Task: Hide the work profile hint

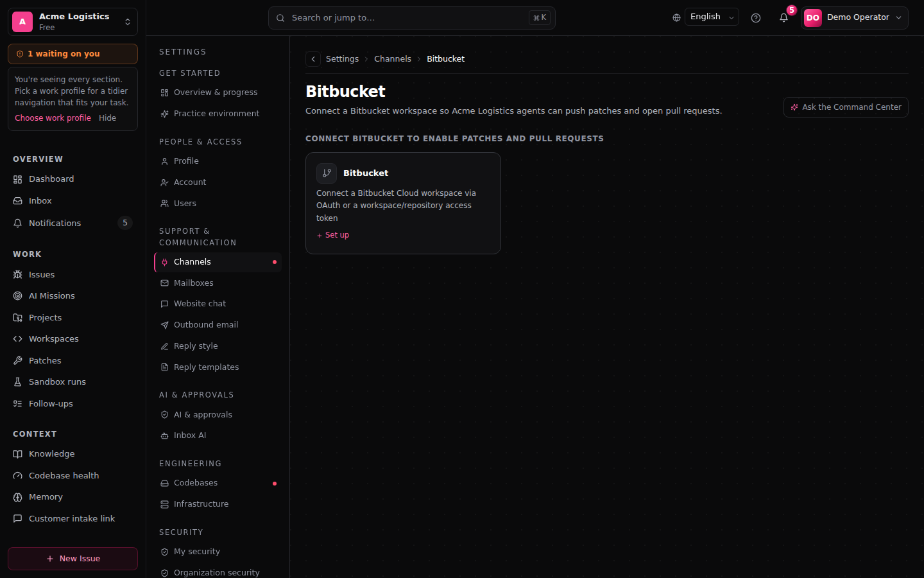Action: click(x=107, y=118)
